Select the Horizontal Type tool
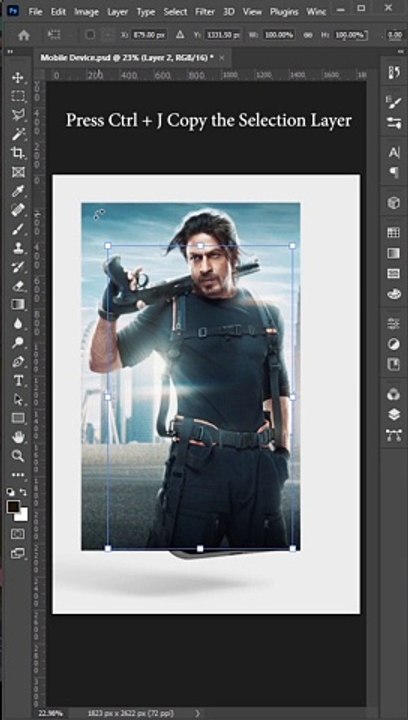The image size is (408, 720). pyautogui.click(x=18, y=380)
